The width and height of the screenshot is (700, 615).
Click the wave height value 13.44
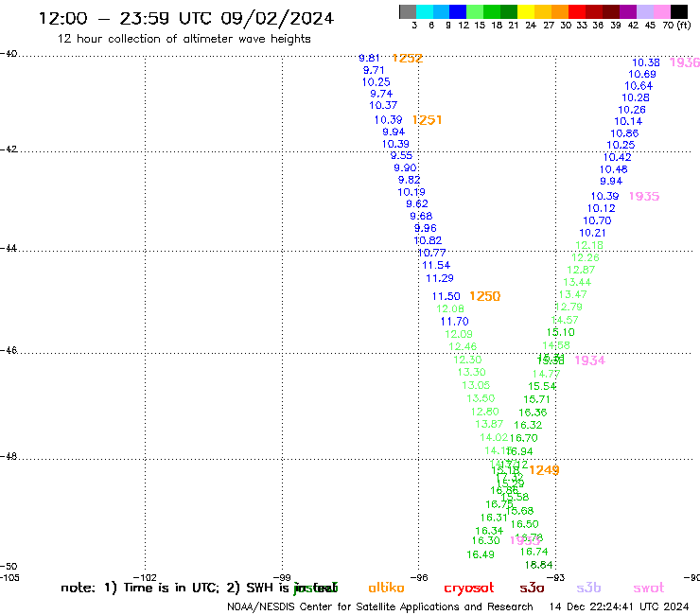click(577, 282)
